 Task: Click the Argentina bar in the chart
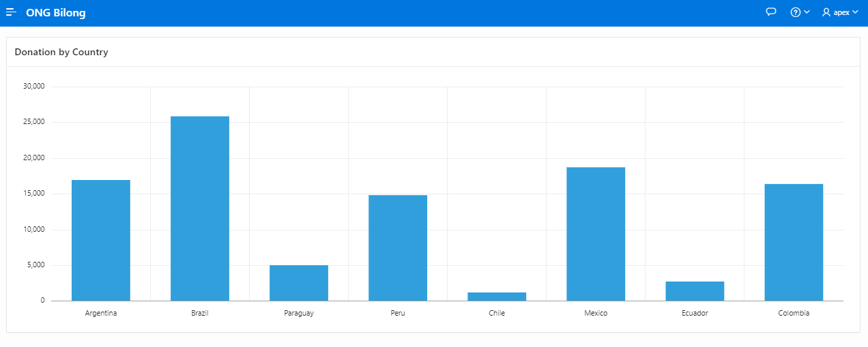[x=101, y=241]
